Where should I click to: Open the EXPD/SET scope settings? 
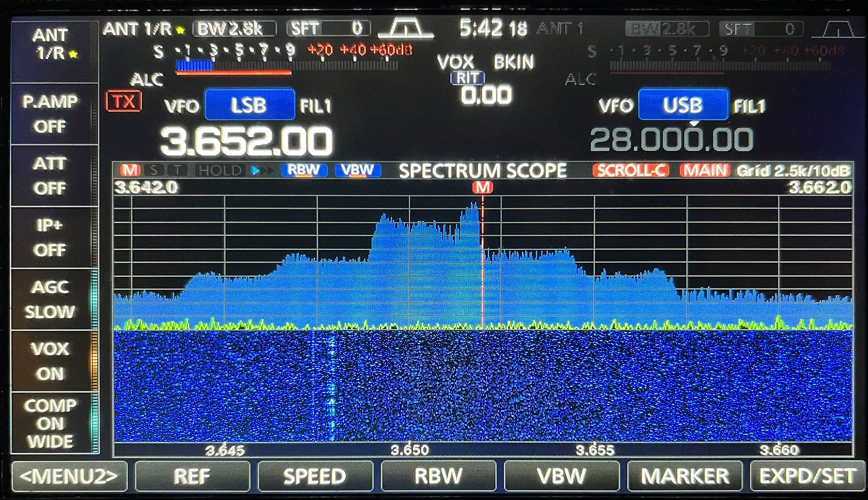click(x=806, y=476)
